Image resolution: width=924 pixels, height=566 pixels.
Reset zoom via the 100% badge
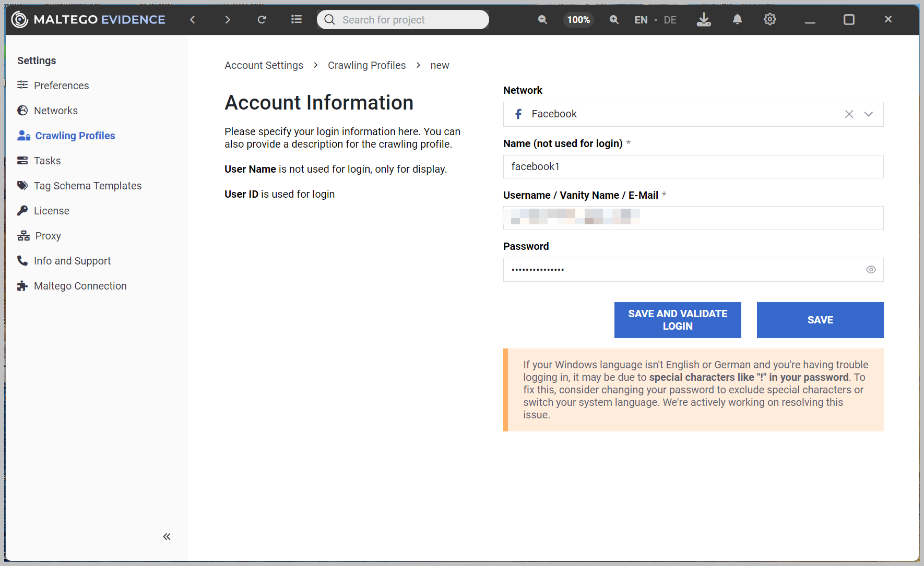[578, 20]
